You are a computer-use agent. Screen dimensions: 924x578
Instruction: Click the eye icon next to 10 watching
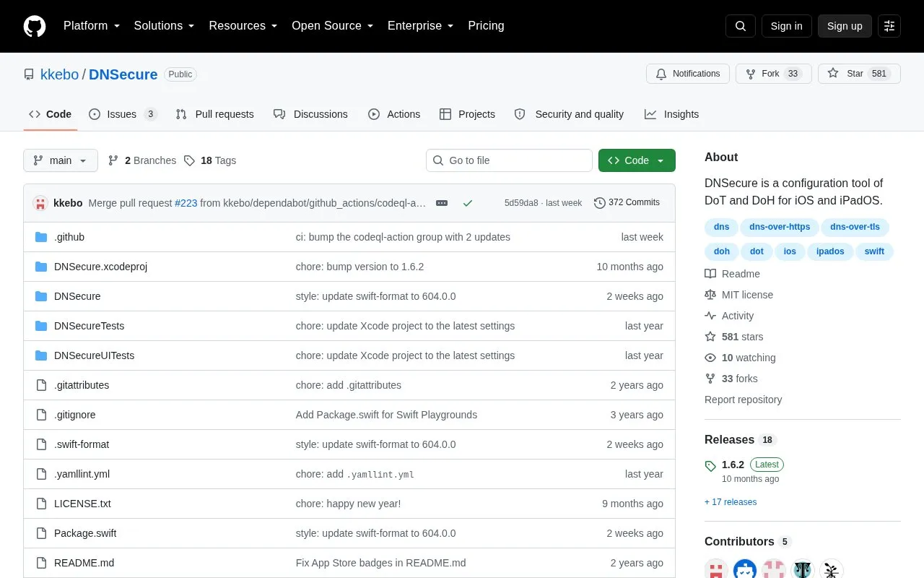pyautogui.click(x=710, y=358)
